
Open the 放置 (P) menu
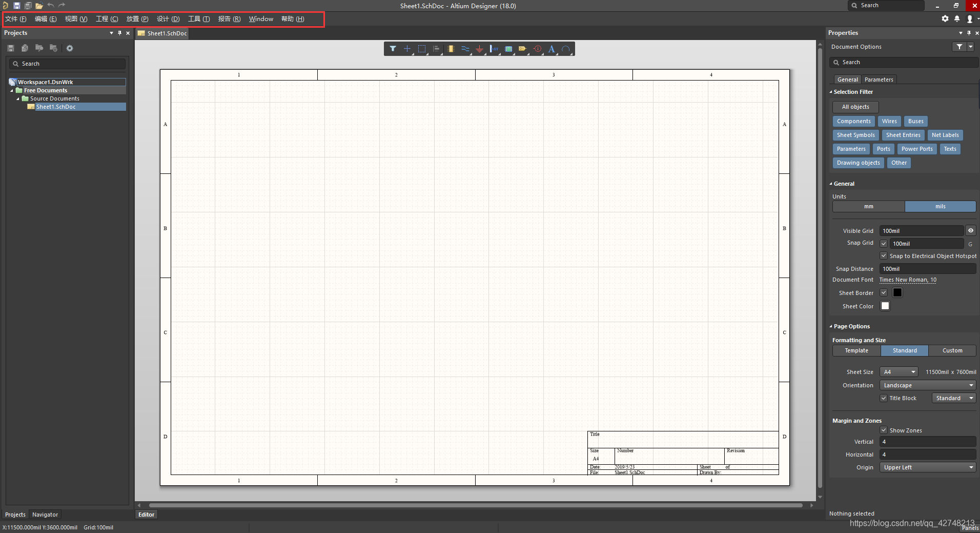point(137,19)
